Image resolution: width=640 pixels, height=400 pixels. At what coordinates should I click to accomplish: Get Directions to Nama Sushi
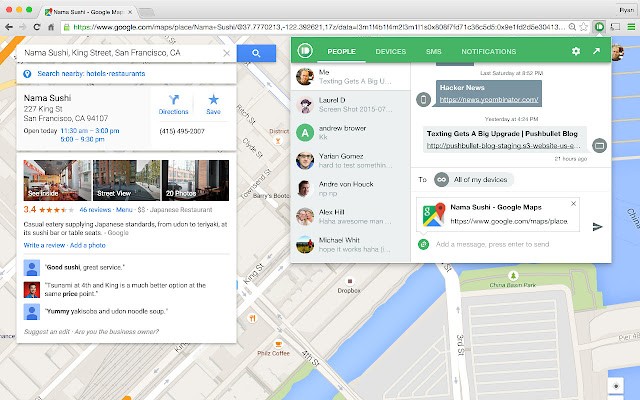click(x=173, y=105)
